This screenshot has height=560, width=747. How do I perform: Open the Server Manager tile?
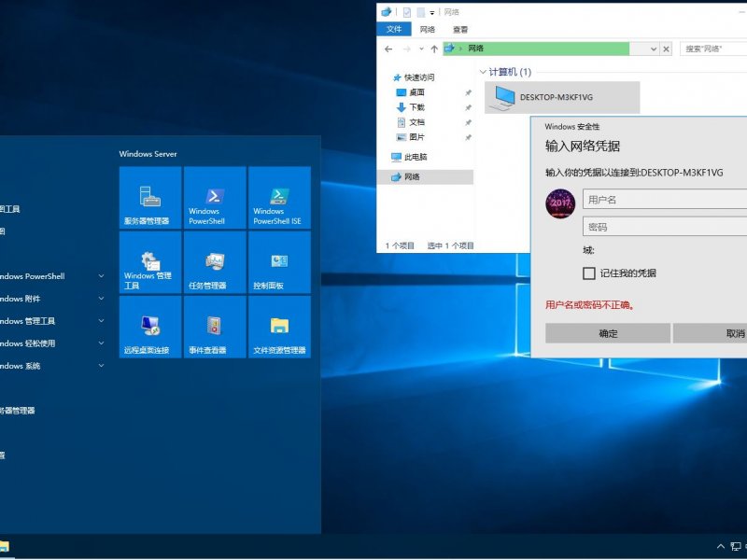coord(150,198)
